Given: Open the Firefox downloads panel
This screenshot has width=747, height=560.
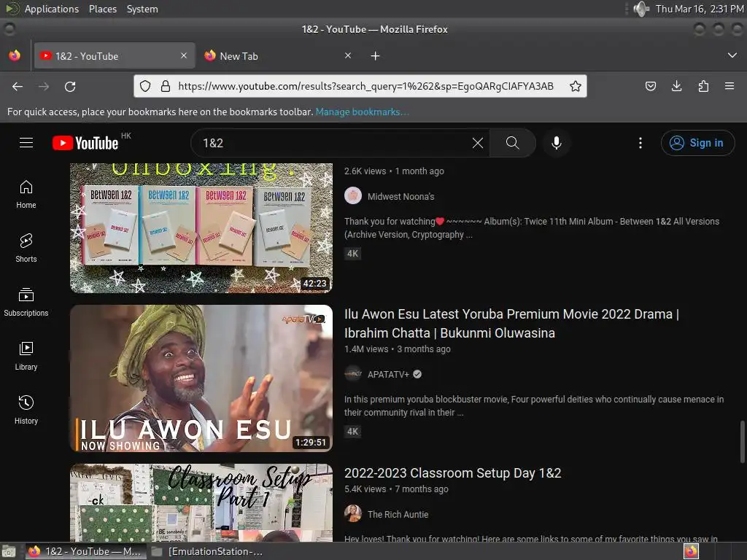Looking at the screenshot, I should click(676, 86).
